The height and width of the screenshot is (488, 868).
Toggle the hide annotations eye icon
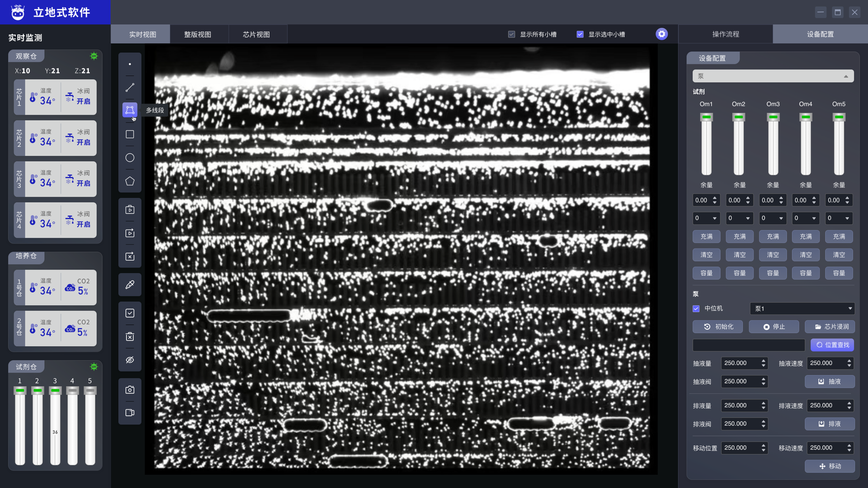[x=130, y=360]
